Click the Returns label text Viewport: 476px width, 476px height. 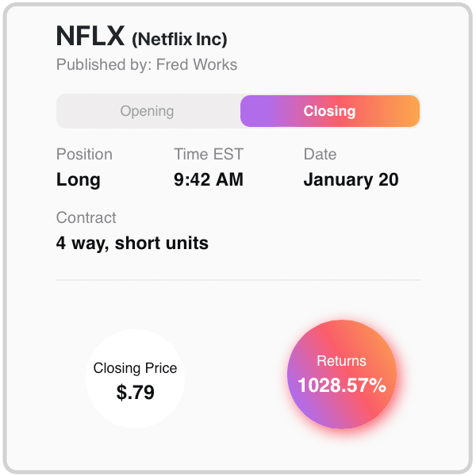341,361
